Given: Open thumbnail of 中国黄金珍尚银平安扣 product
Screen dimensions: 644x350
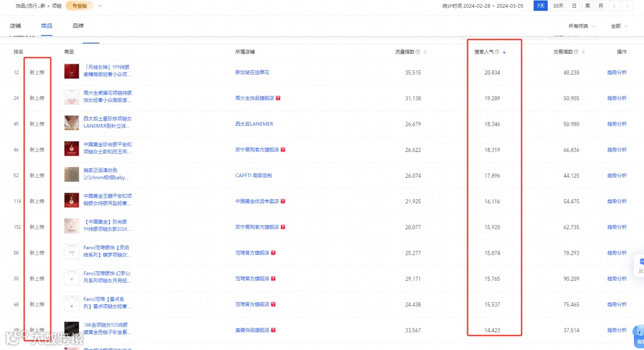Looking at the screenshot, I should 72,148.
